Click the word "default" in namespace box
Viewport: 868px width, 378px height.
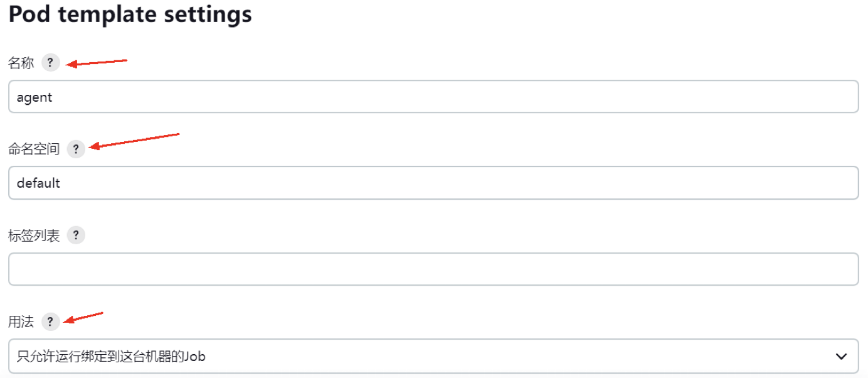click(38, 183)
